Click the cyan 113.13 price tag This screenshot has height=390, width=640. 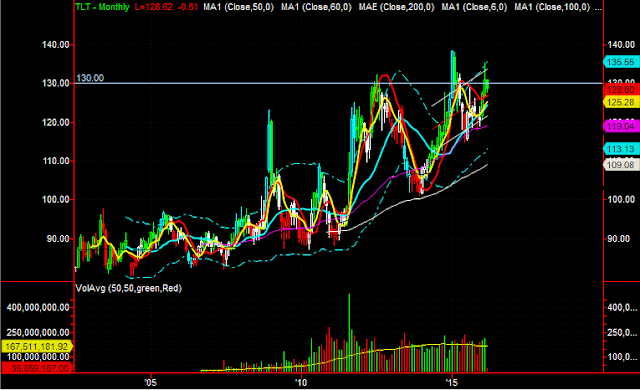[621, 149]
